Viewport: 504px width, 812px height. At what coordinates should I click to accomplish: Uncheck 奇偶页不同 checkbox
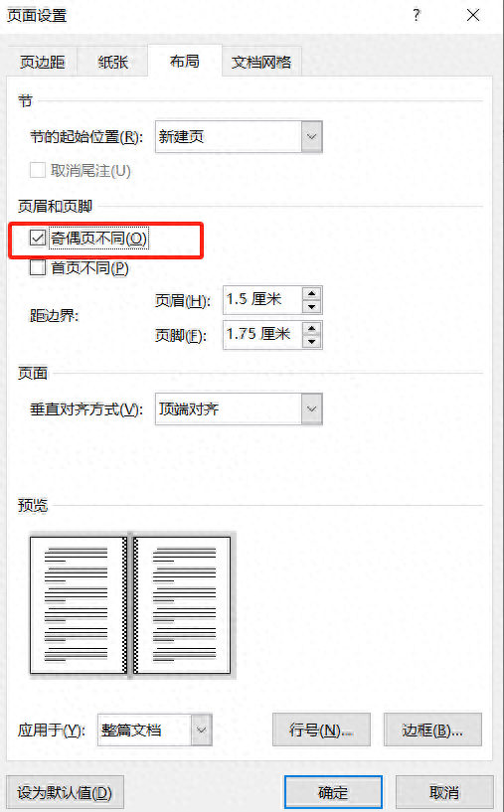(38, 239)
